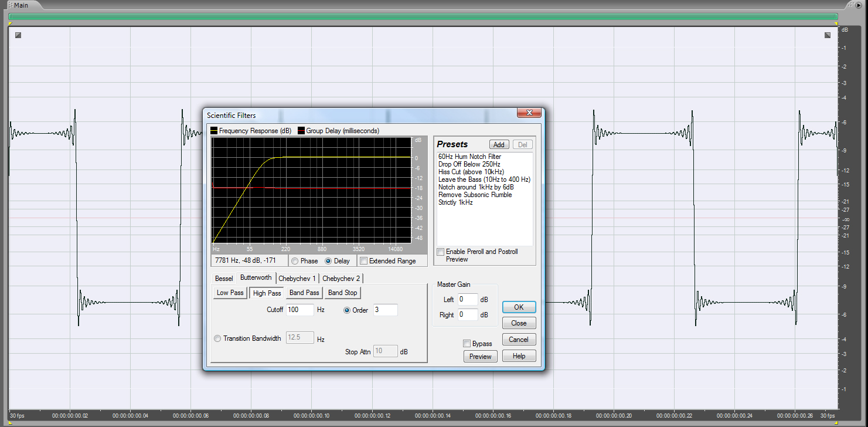
Task: Click the Cancel button
Action: tap(519, 340)
